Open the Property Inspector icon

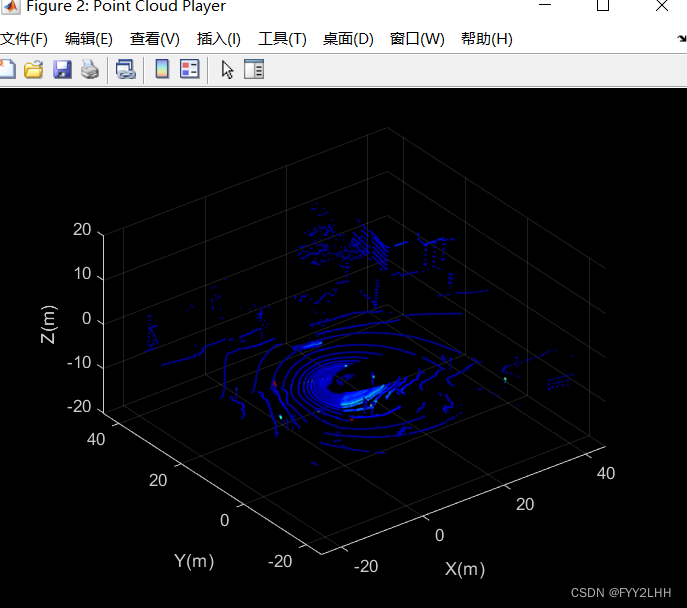click(x=254, y=69)
